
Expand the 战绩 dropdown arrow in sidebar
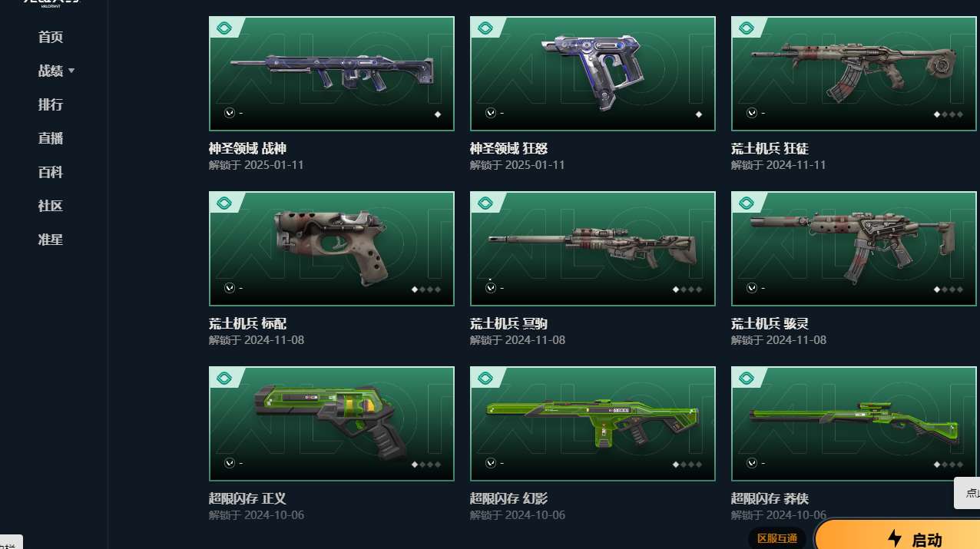71,71
